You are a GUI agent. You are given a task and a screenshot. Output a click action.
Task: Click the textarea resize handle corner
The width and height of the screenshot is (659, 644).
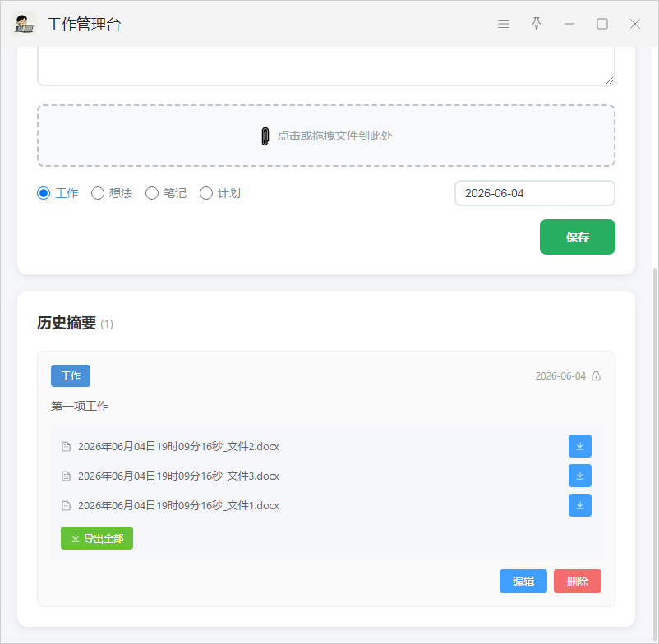610,80
